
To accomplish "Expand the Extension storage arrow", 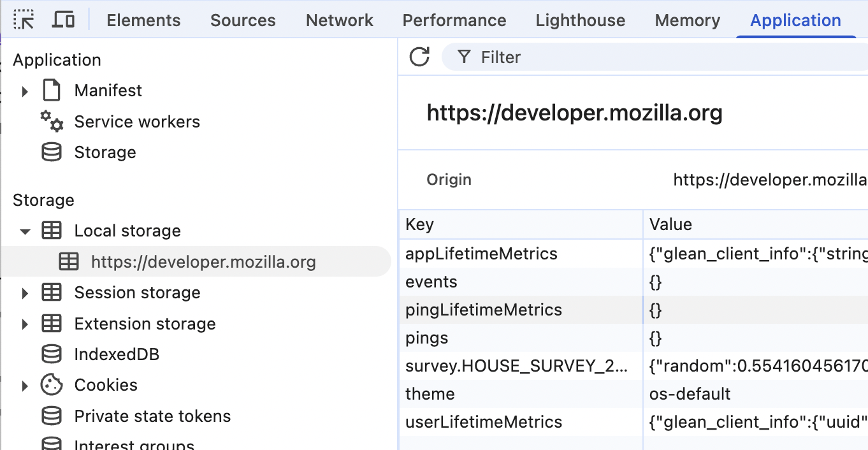I will 25,324.
